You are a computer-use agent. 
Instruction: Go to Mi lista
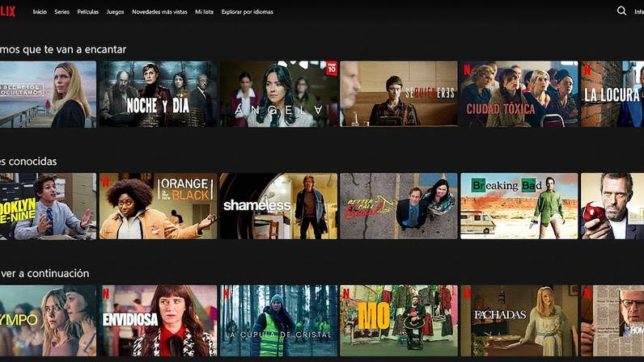click(204, 12)
